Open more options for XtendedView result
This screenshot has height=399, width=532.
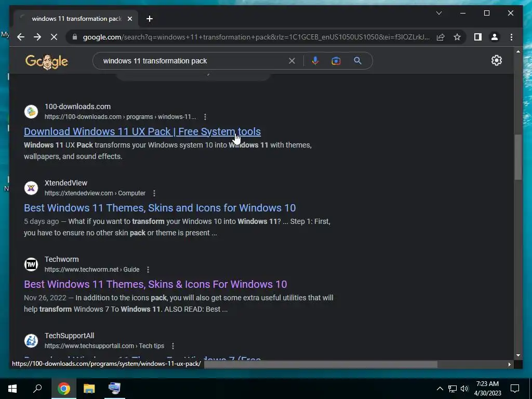(154, 193)
